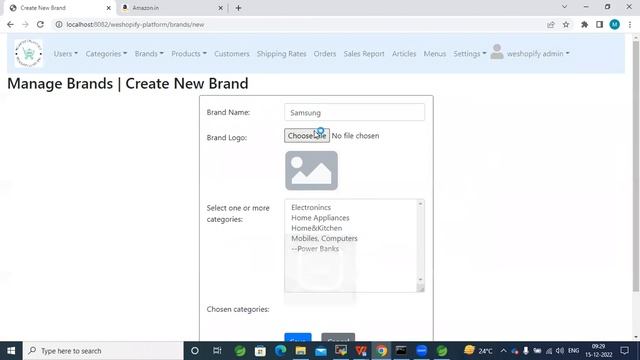This screenshot has height=360, width=640.
Task: Select Home&Kitchen category
Action: (x=316, y=228)
